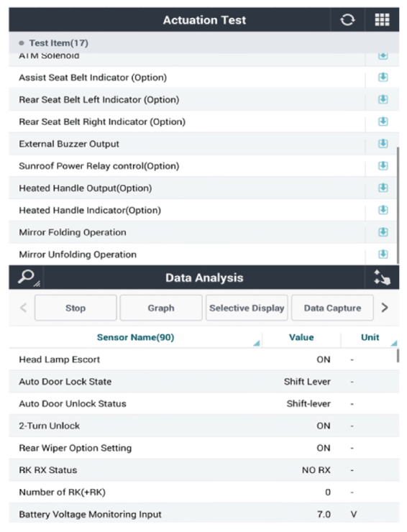407x532 pixels.
Task: Select Mirror Folding Operation download icon
Action: coord(383,232)
